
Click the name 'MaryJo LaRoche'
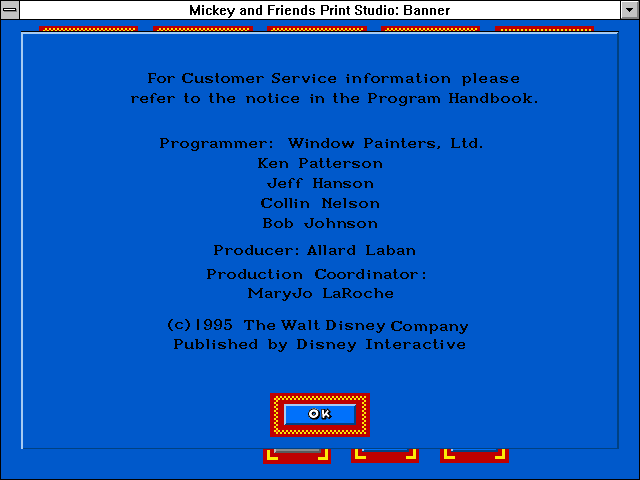(x=320, y=294)
